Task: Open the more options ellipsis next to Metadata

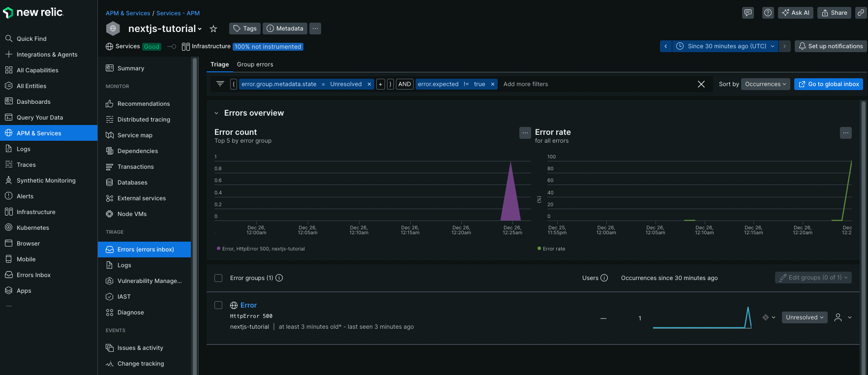Action: 315,29
